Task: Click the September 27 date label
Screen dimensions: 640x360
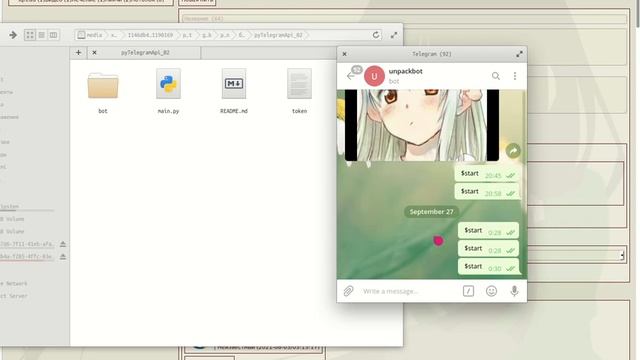Action: tap(431, 212)
